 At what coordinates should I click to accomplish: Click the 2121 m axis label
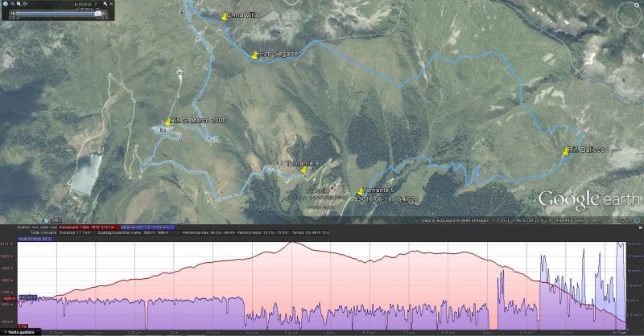[6, 244]
